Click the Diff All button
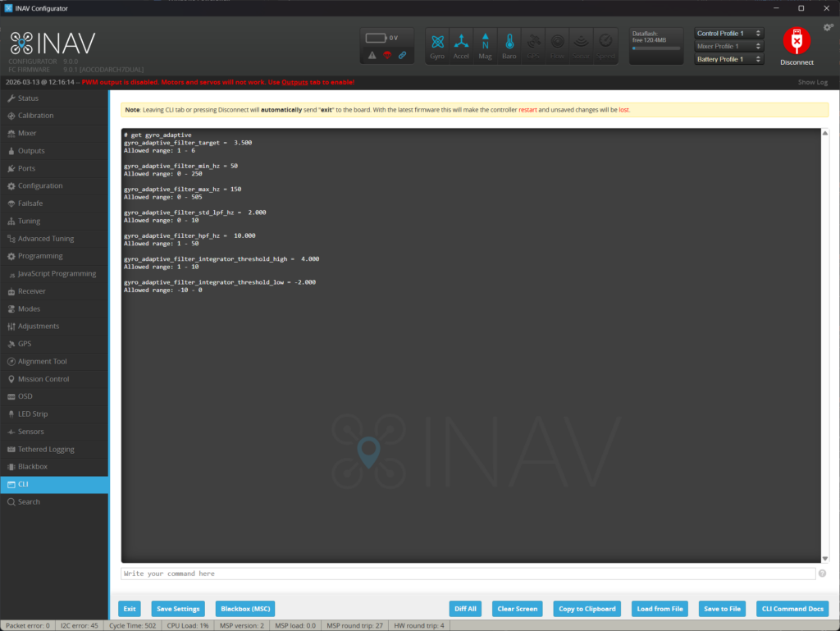840x631 pixels. [x=465, y=608]
